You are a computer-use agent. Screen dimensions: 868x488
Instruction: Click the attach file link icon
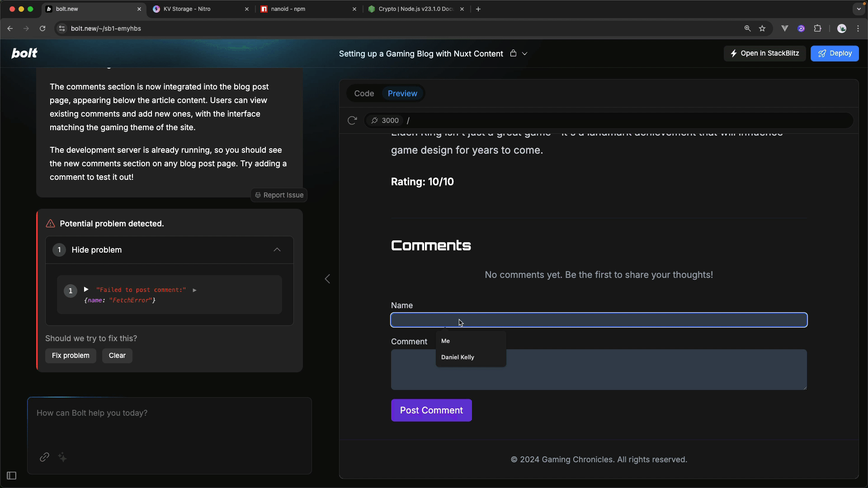pyautogui.click(x=44, y=457)
